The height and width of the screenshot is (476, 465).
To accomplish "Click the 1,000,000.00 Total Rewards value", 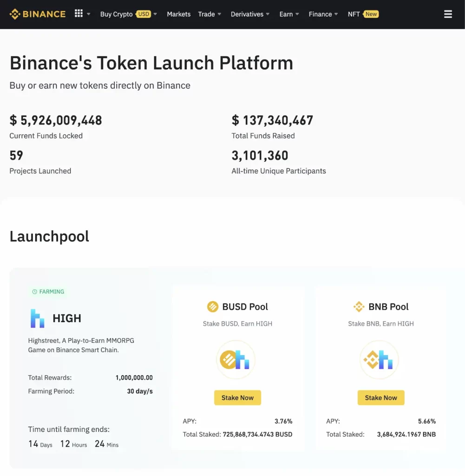I will 134,377.
